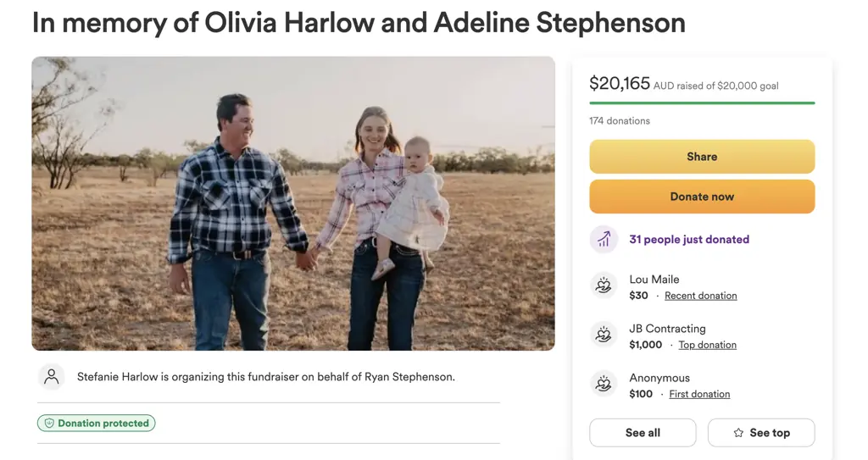Click the donor icon next to Lou Maile

tap(604, 286)
